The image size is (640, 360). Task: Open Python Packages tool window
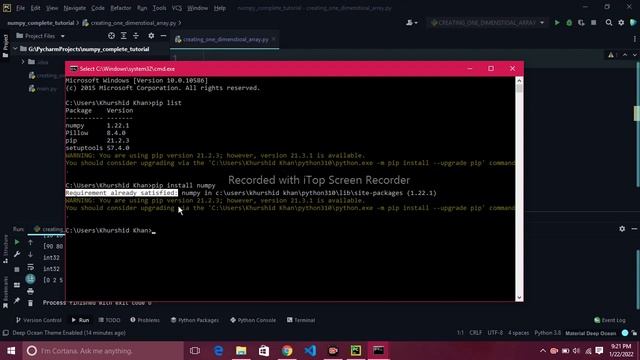click(x=195, y=320)
